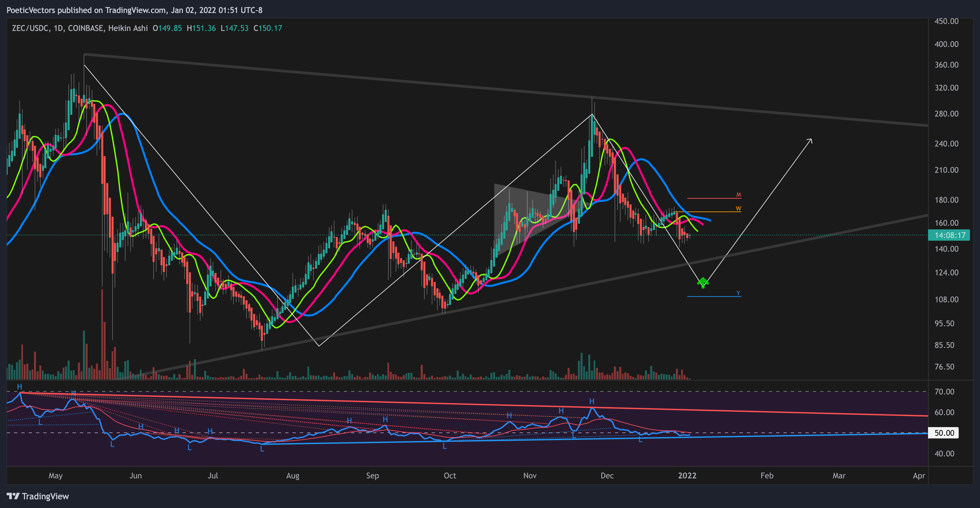Click the Aug label on time axis
Screen dimensions: 980x508
(x=293, y=476)
